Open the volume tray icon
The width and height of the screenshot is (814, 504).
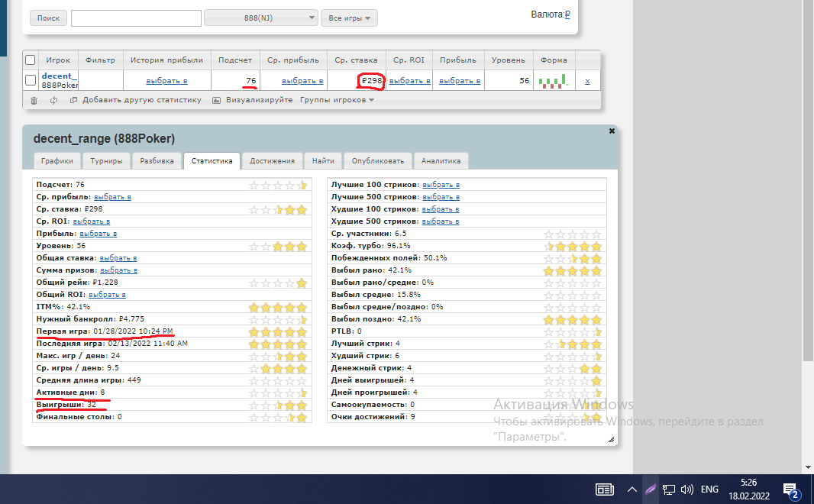click(x=687, y=489)
